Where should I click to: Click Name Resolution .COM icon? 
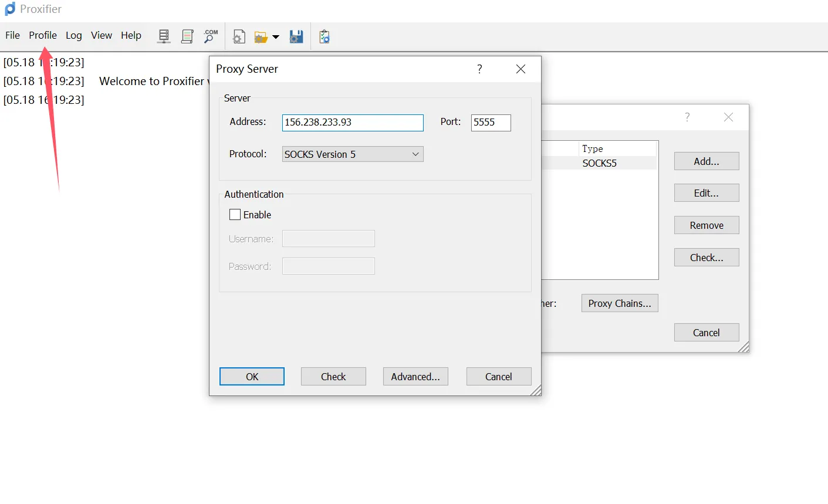[x=211, y=36]
